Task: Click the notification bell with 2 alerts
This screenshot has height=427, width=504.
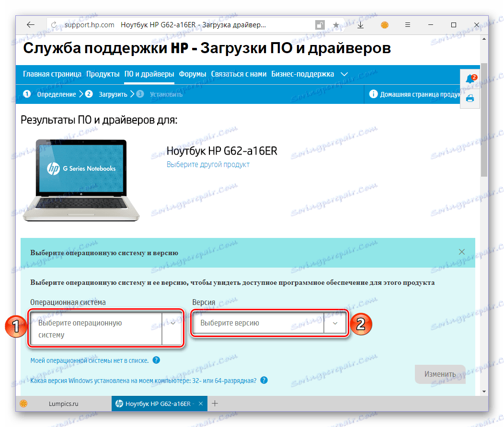Action: 470,79
